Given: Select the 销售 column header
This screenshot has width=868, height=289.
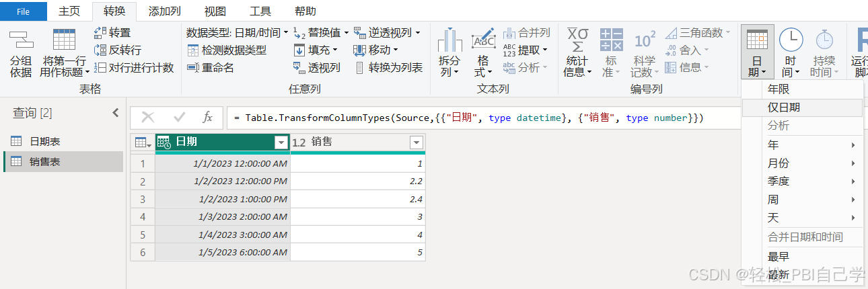Looking at the screenshot, I should 358,142.
